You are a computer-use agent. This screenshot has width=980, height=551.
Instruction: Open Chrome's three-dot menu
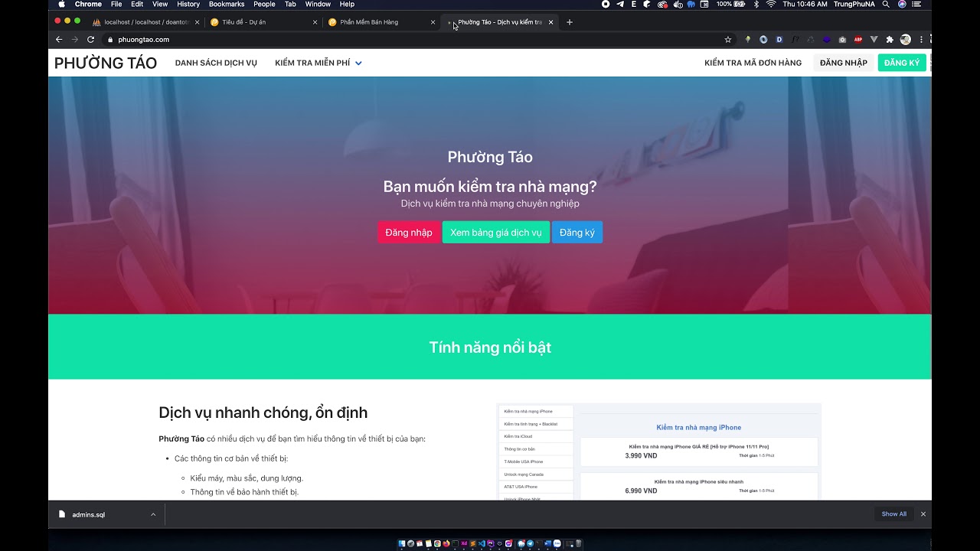(921, 39)
